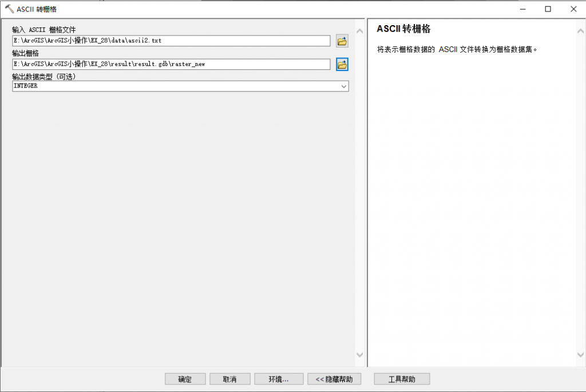Open 工具帮助 for detailed documentation
This screenshot has width=586, height=392.
click(x=401, y=378)
